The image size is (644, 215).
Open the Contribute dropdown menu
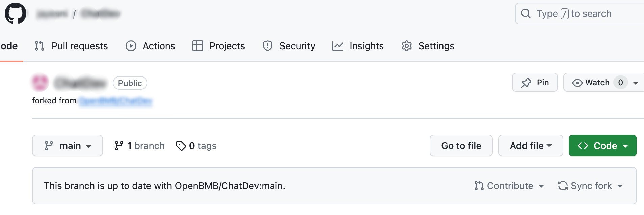[x=509, y=186]
